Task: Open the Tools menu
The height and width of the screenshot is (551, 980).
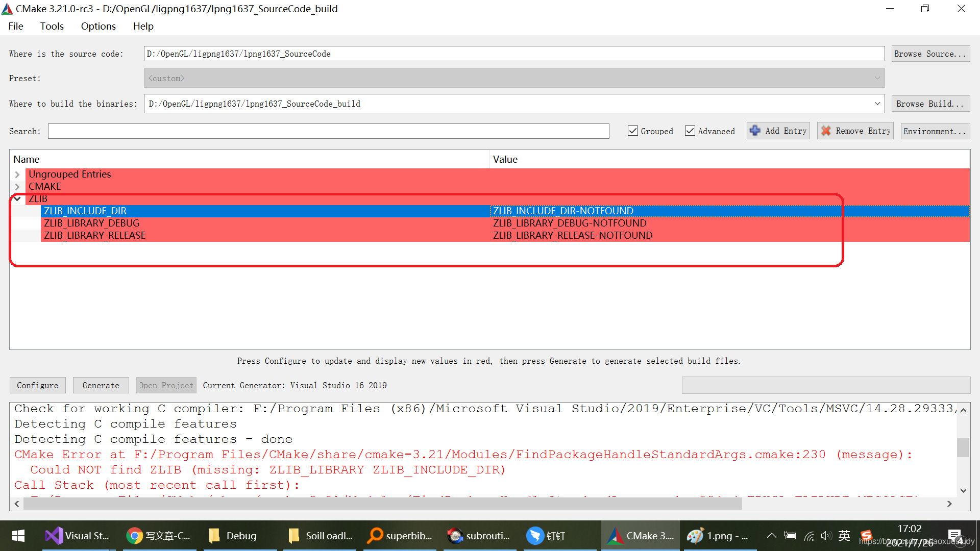Action: pyautogui.click(x=52, y=26)
